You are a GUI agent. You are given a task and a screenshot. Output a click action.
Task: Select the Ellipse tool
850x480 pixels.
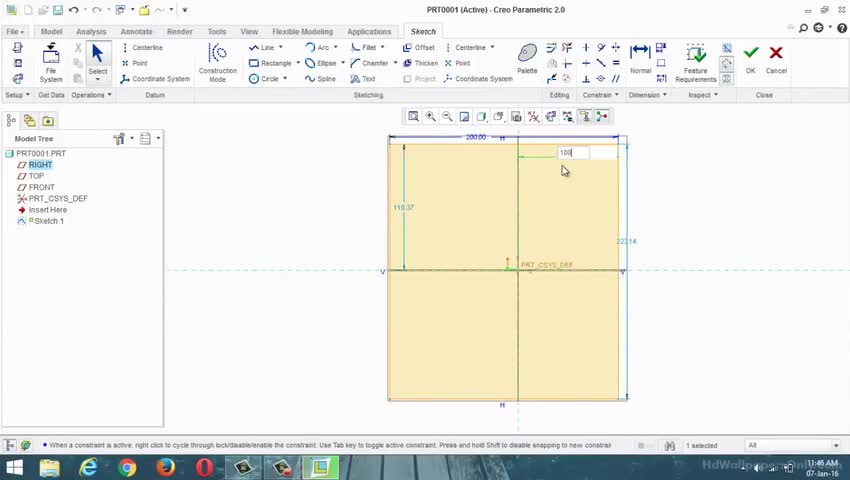click(x=320, y=63)
